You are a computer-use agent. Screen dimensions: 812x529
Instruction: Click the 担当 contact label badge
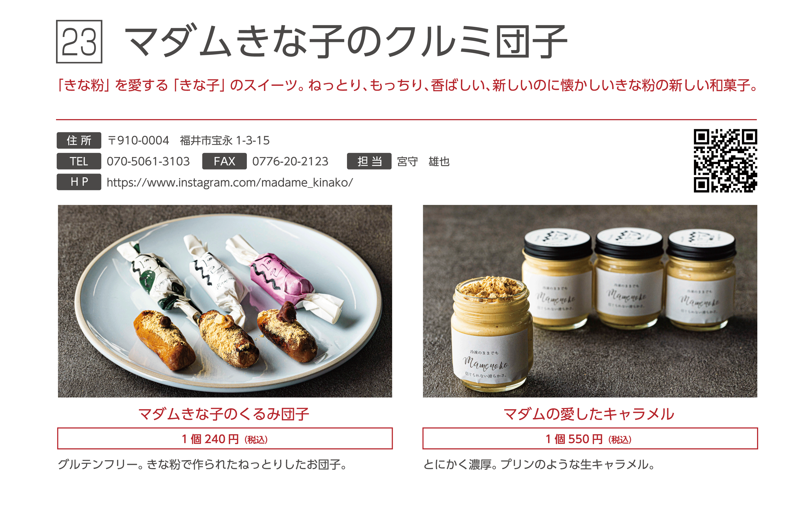click(x=369, y=161)
